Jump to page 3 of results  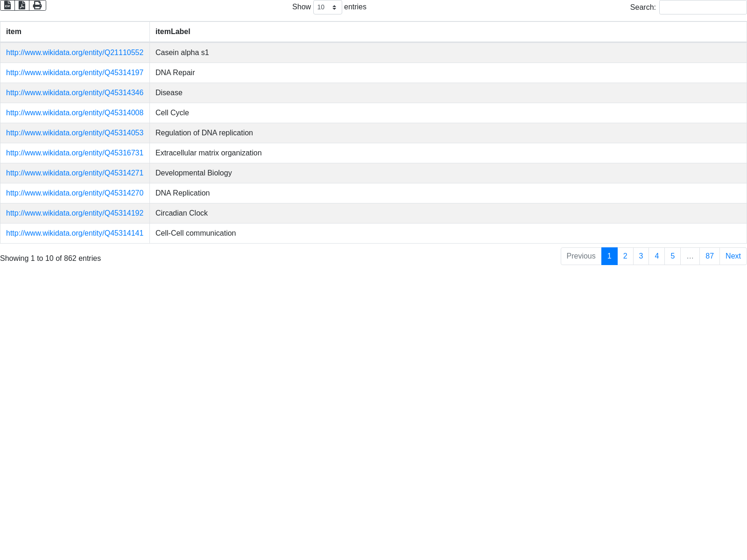pyautogui.click(x=641, y=256)
